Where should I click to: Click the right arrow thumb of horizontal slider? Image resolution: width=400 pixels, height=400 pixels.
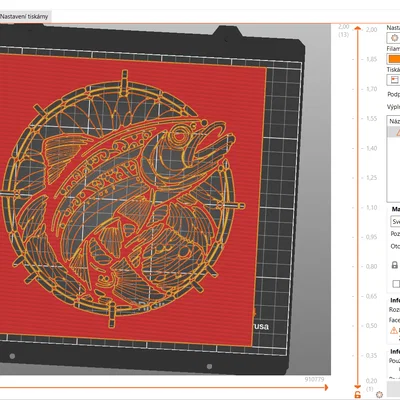click(x=325, y=387)
